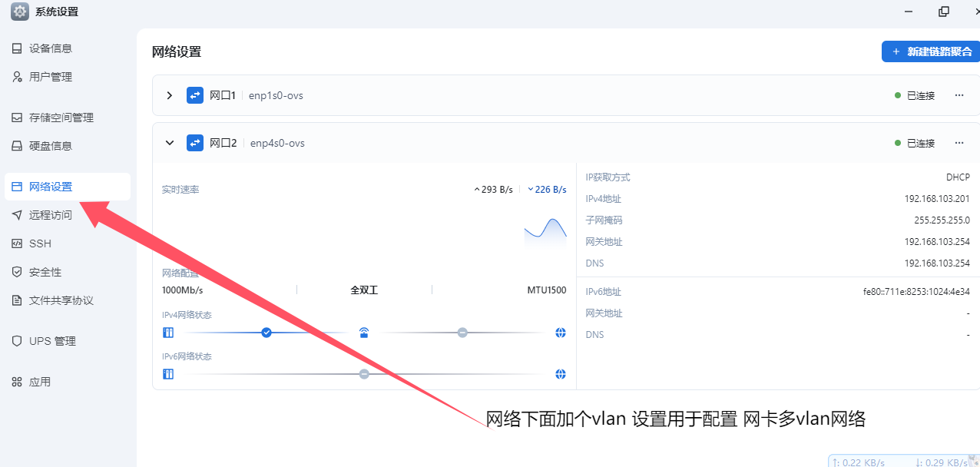This screenshot has height=467, width=980.
Task: Click the IPv4 status router icon
Action: pyautogui.click(x=364, y=333)
